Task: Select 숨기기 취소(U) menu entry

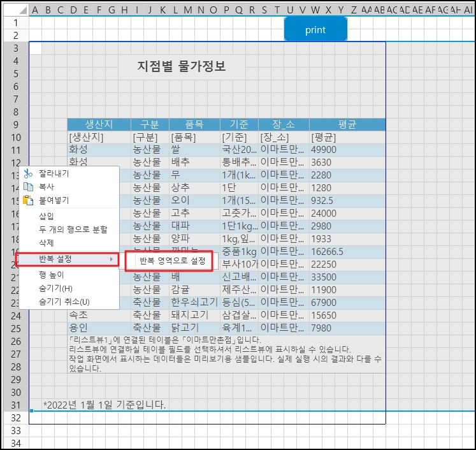Action: (64, 301)
